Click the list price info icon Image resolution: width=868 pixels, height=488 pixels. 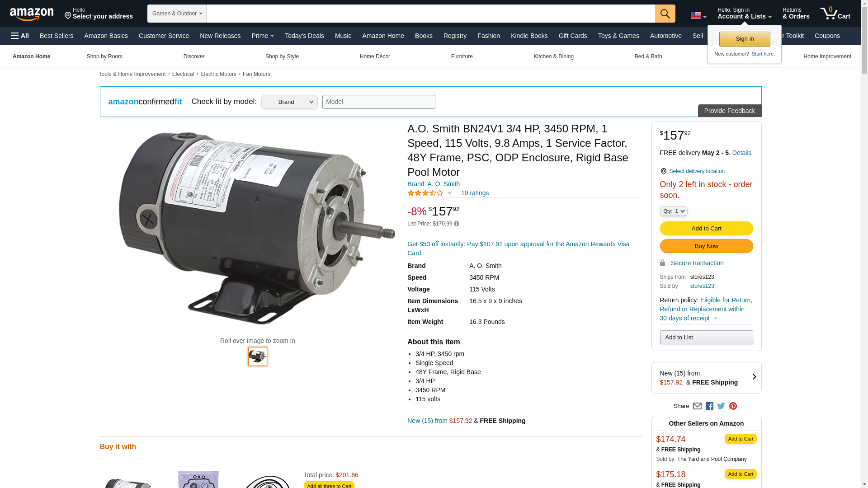tap(457, 224)
